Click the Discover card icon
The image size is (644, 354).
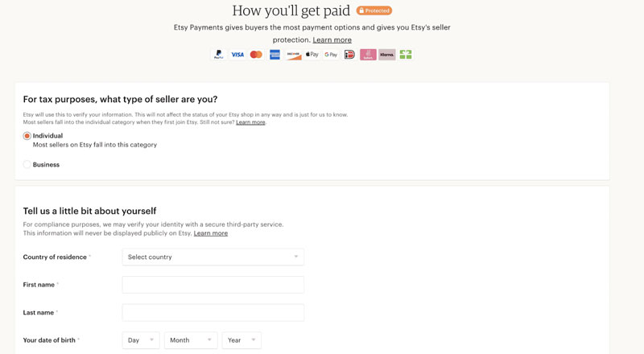293,55
